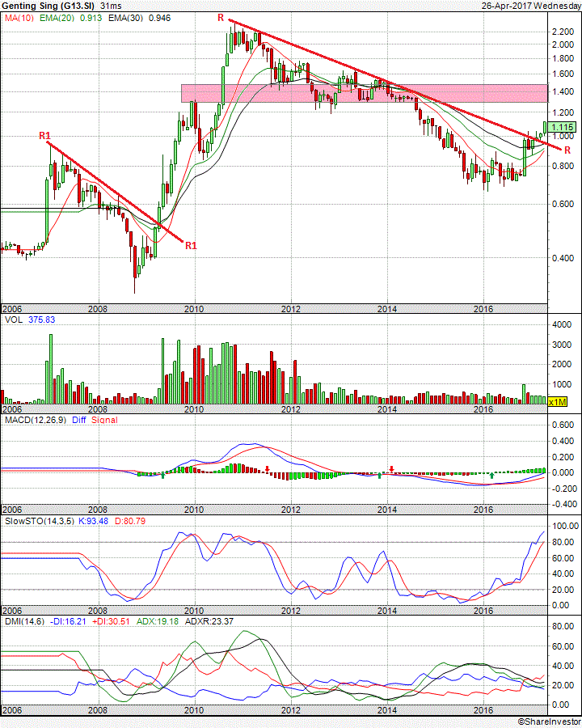582x728 pixels.
Task: Click the 0.600 price axis label
Action: click(563, 204)
